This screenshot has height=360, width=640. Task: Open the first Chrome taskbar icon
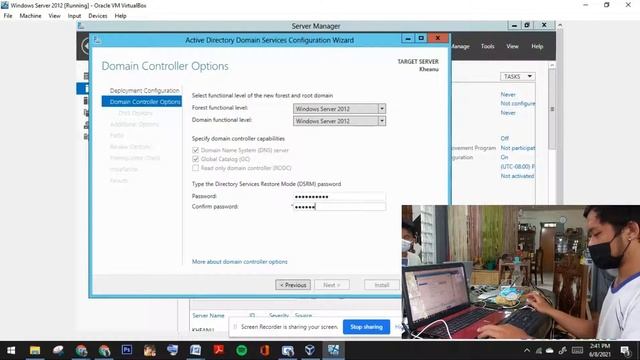pyautogui.click(x=81, y=350)
